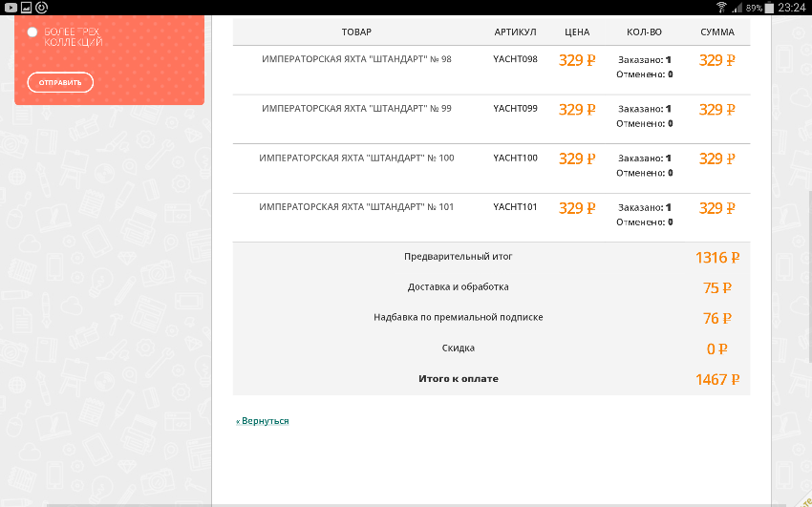Tap the image notification icon in status bar
Viewport: 812px width, 507px height.
(25, 8)
